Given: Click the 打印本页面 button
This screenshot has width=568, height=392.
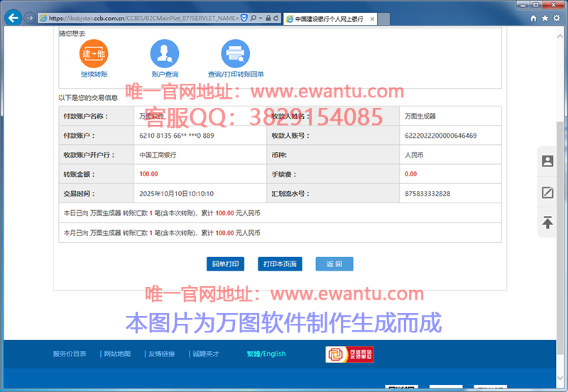Looking at the screenshot, I should pyautogui.click(x=280, y=264).
